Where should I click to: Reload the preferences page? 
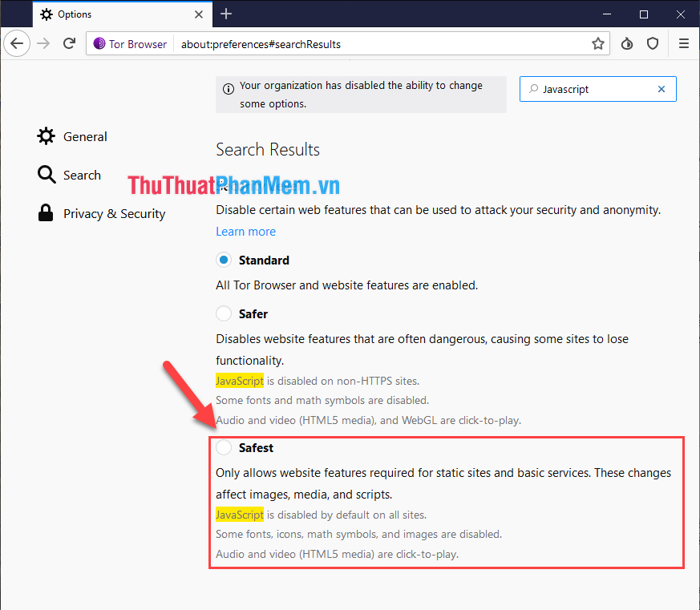click(x=69, y=43)
